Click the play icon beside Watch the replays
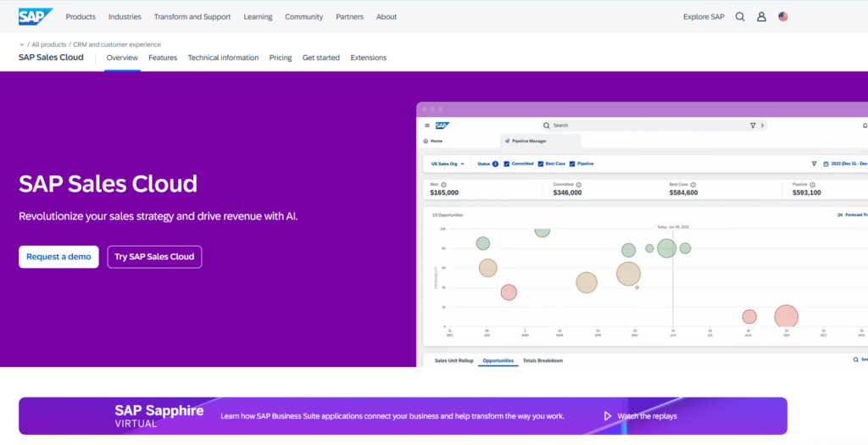Image resolution: width=868 pixels, height=445 pixels. click(x=607, y=415)
